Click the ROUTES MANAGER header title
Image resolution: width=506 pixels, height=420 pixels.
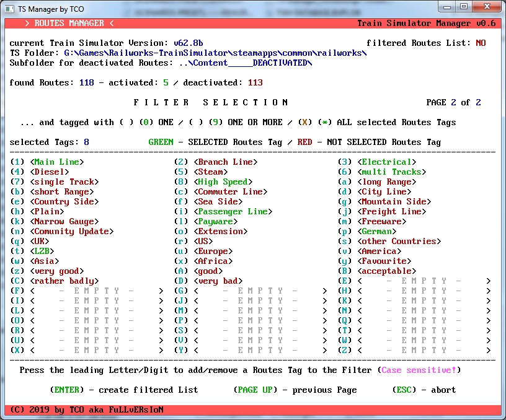tap(69, 23)
